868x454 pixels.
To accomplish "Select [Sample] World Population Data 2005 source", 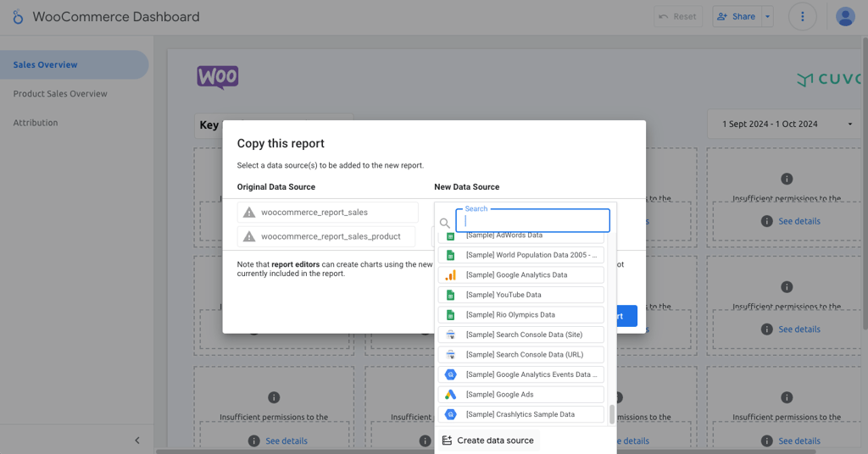I will pos(521,255).
